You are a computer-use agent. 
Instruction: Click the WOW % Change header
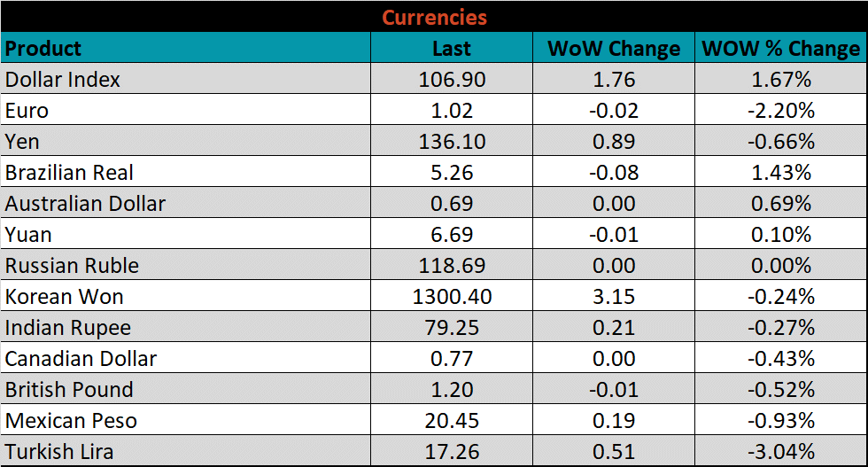[780, 48]
